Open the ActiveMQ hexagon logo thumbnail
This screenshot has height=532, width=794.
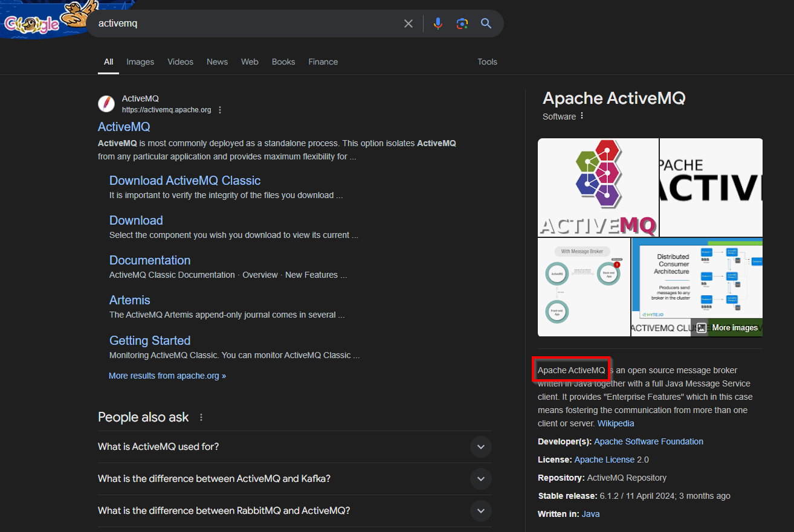(598, 187)
